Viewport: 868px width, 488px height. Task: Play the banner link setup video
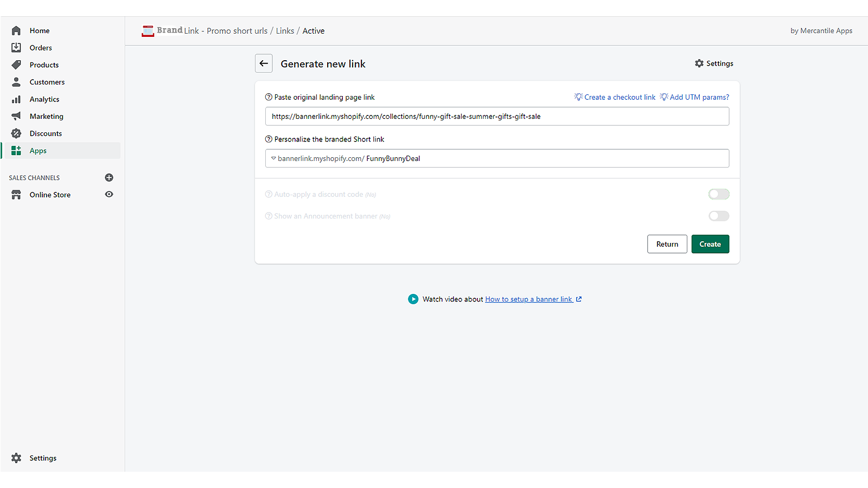413,299
